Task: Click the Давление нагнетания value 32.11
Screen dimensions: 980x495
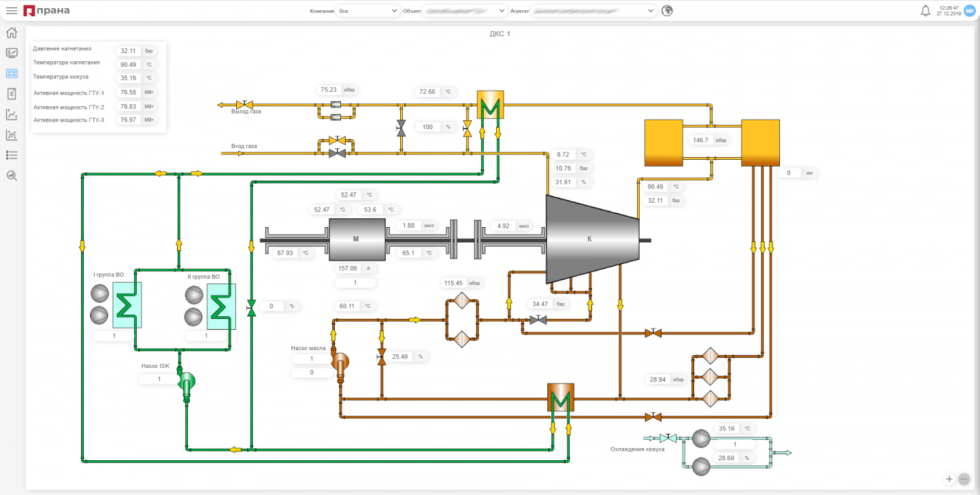Action: tap(128, 51)
